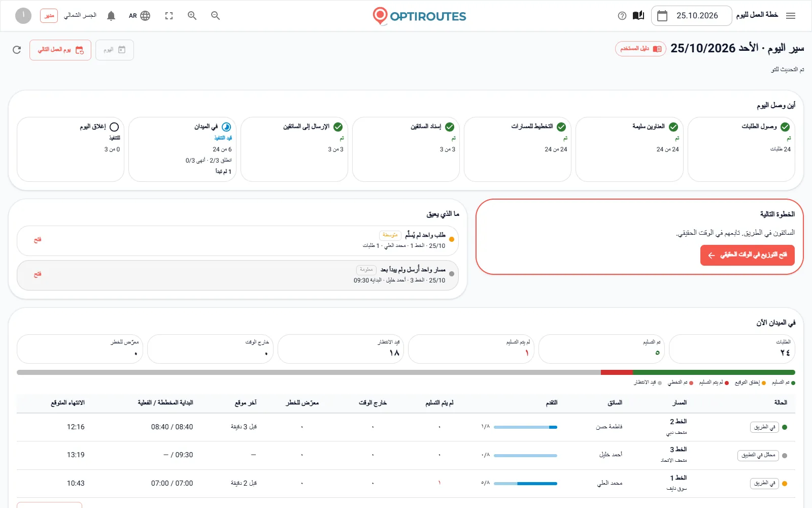Open notifications bell icon
This screenshot has height=508, width=812.
click(111, 16)
